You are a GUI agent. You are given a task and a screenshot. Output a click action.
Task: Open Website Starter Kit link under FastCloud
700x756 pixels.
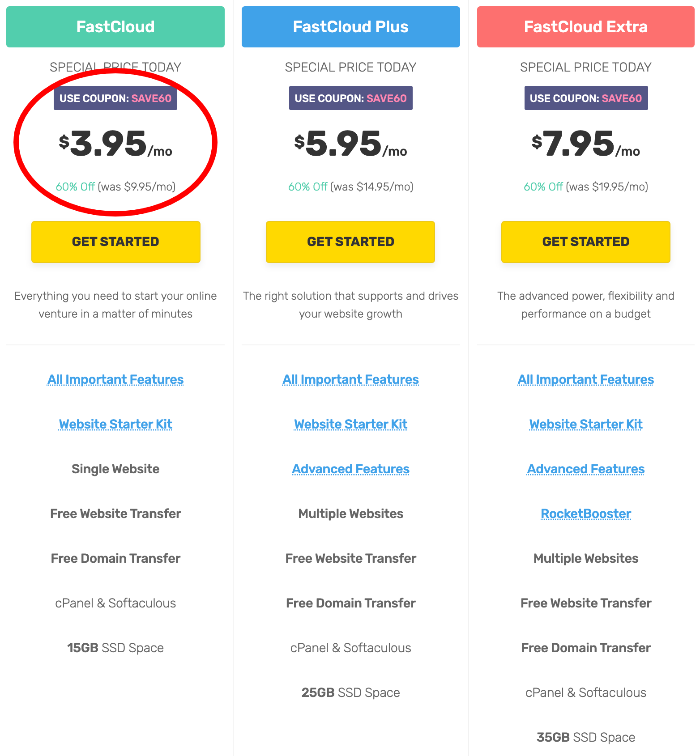[x=115, y=424]
